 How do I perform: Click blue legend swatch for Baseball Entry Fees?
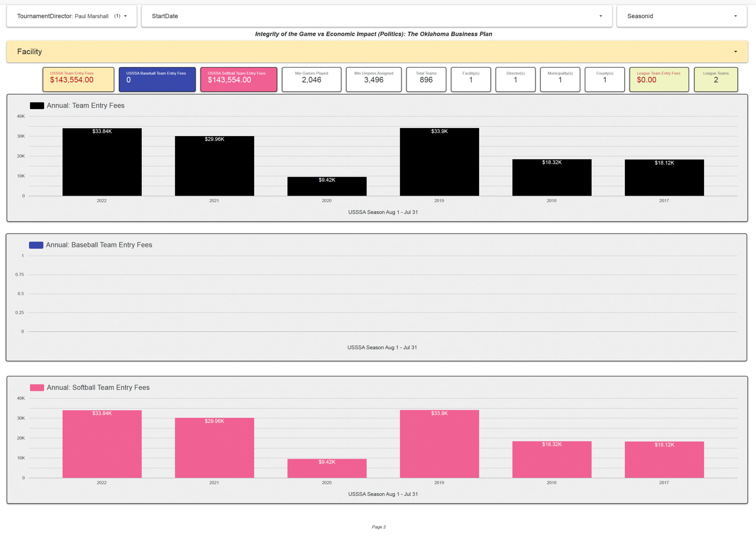tap(36, 245)
